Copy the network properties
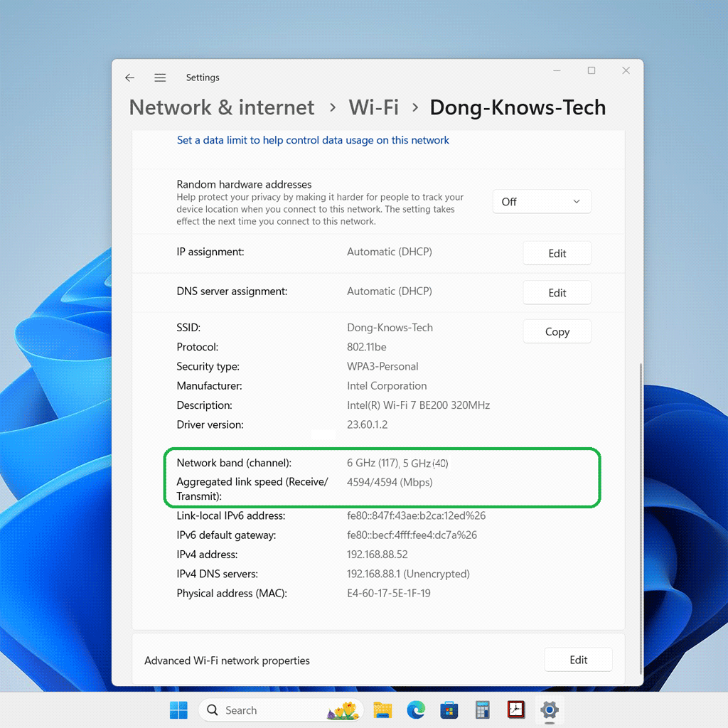Viewport: 728px width, 728px height. (557, 331)
